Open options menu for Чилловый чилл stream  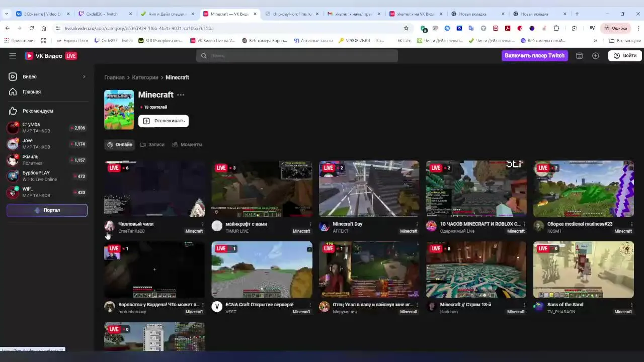203,224
